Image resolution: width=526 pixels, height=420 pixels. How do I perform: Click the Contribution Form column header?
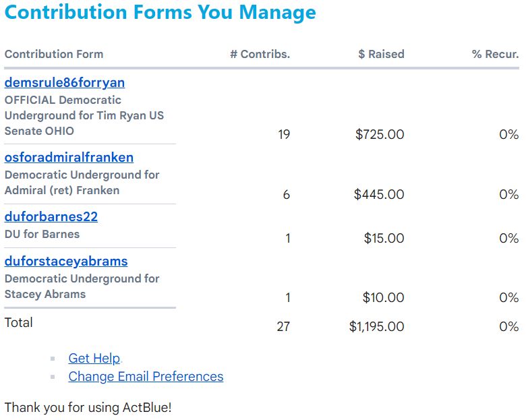(x=54, y=55)
